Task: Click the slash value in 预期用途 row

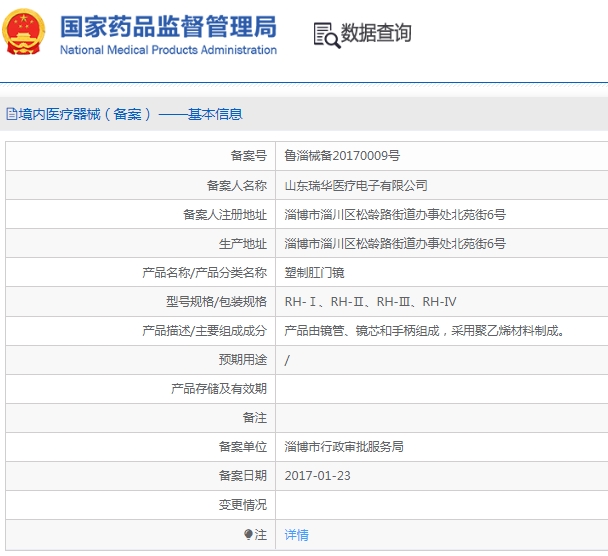Action: coord(287,360)
